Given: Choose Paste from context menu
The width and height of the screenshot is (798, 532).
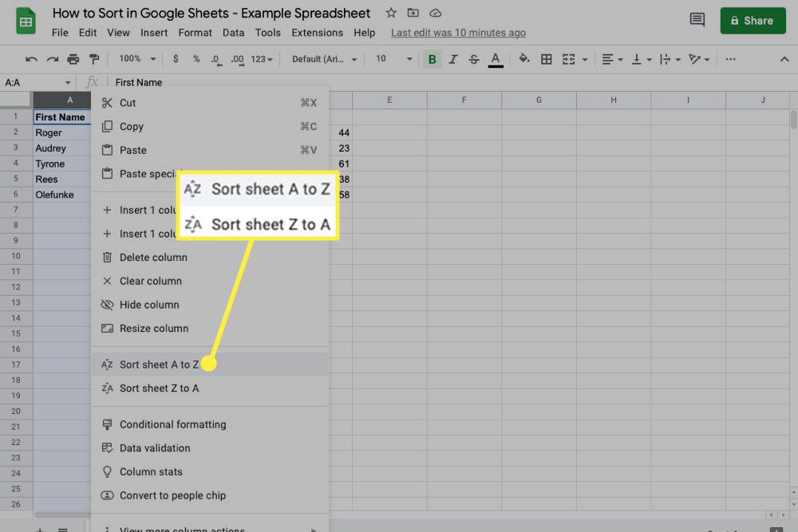Looking at the screenshot, I should [210, 150].
